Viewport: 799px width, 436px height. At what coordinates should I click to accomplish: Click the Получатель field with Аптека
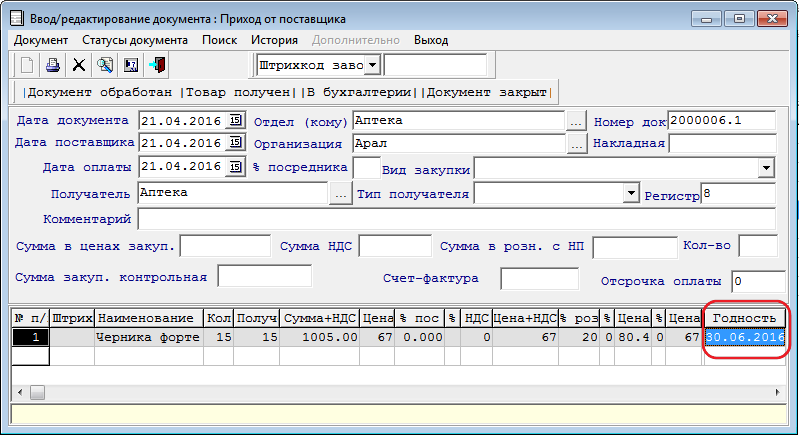coord(233,194)
